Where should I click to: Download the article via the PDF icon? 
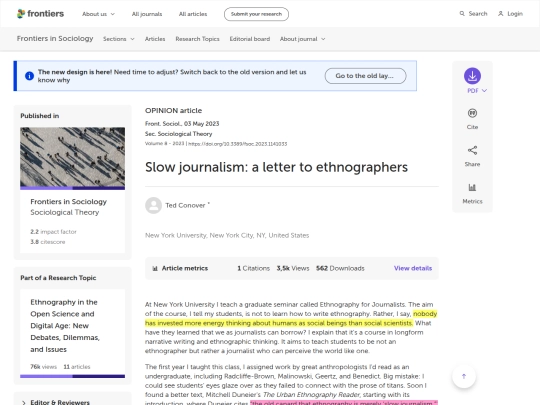tap(472, 76)
